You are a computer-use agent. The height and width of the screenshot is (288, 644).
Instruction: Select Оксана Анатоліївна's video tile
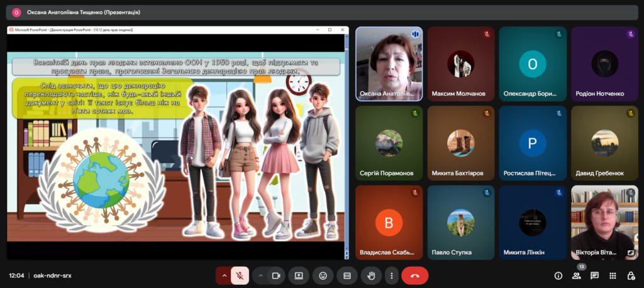point(389,64)
